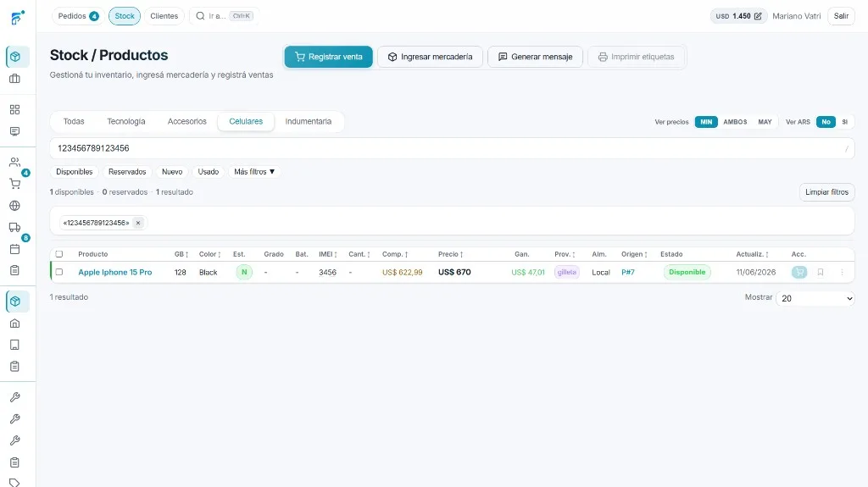Tick the select-all checkbox in table header
868x487 pixels.
(x=59, y=254)
